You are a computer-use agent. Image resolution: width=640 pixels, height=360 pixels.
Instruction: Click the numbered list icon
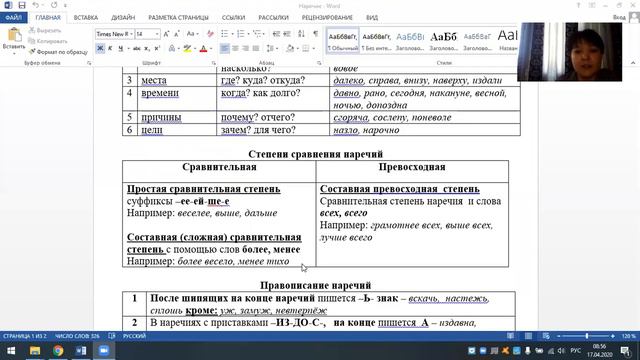point(240,34)
